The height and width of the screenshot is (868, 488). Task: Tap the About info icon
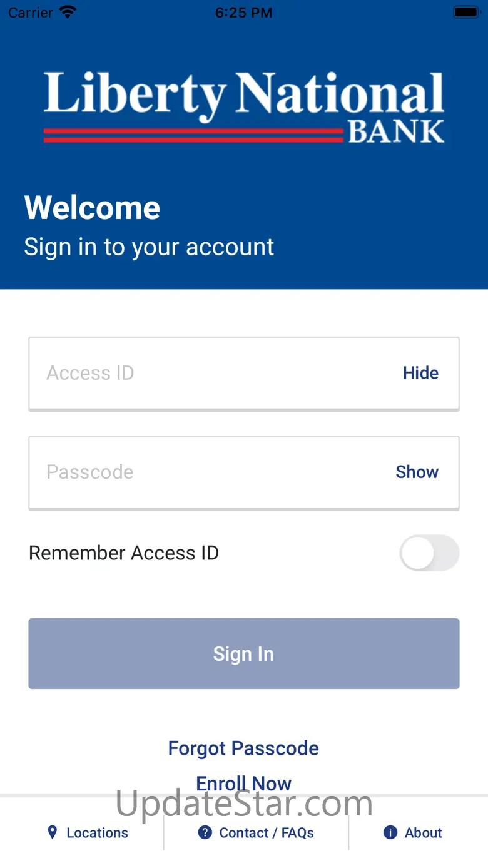(390, 832)
